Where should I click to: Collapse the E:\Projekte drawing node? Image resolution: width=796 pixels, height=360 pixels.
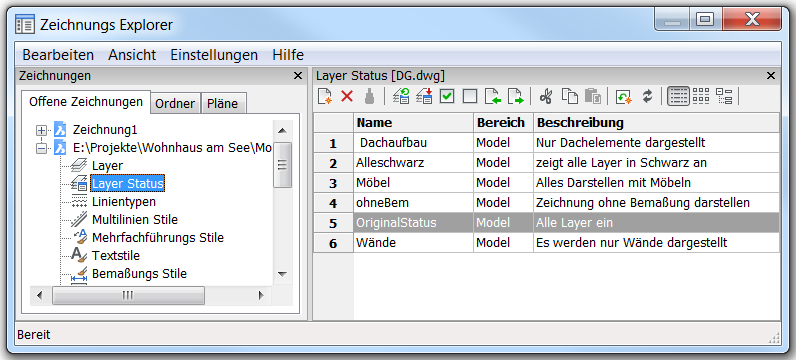42,148
